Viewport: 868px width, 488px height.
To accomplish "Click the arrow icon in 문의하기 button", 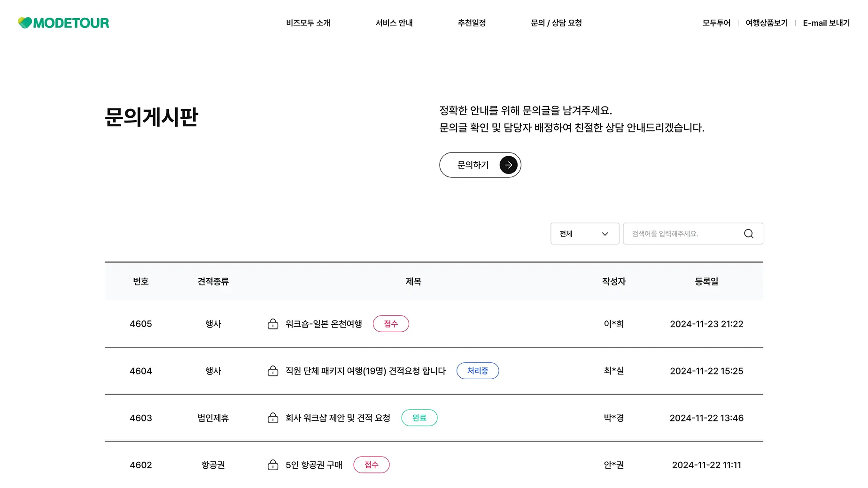I will coord(508,165).
